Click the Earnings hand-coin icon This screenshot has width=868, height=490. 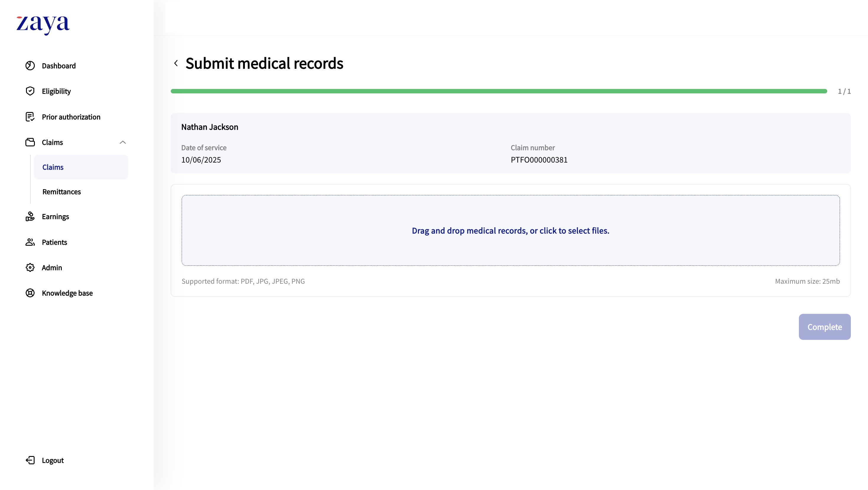pyautogui.click(x=30, y=216)
